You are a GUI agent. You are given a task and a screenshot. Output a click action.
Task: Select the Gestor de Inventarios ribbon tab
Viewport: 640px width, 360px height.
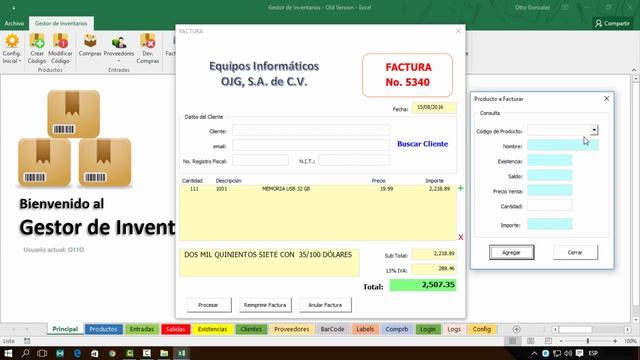tap(61, 23)
